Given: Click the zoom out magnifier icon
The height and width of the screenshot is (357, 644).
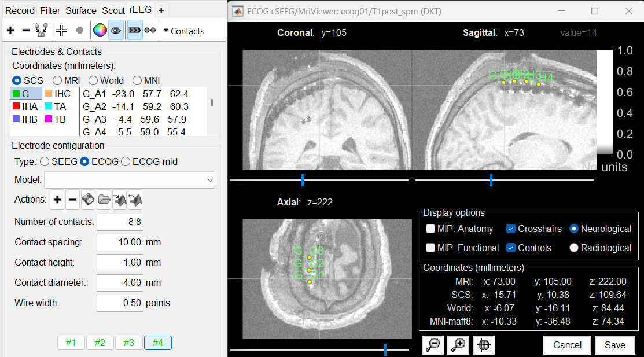Looking at the screenshot, I should point(433,345).
